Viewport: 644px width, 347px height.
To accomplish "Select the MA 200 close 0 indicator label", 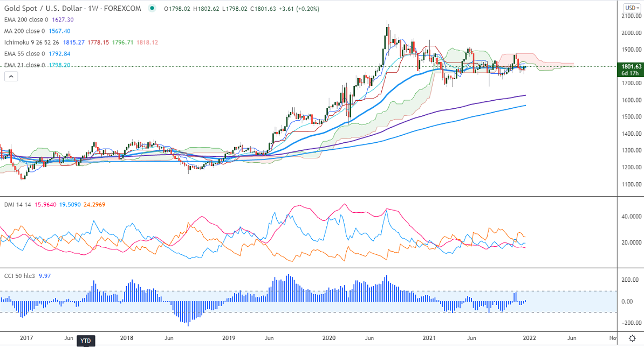I will (25, 31).
